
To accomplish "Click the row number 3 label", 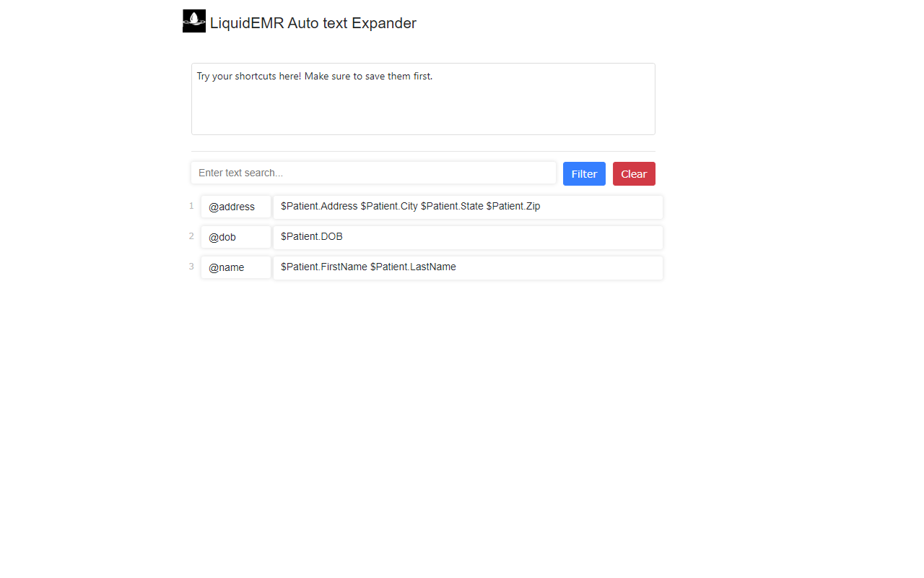I will pos(191,267).
